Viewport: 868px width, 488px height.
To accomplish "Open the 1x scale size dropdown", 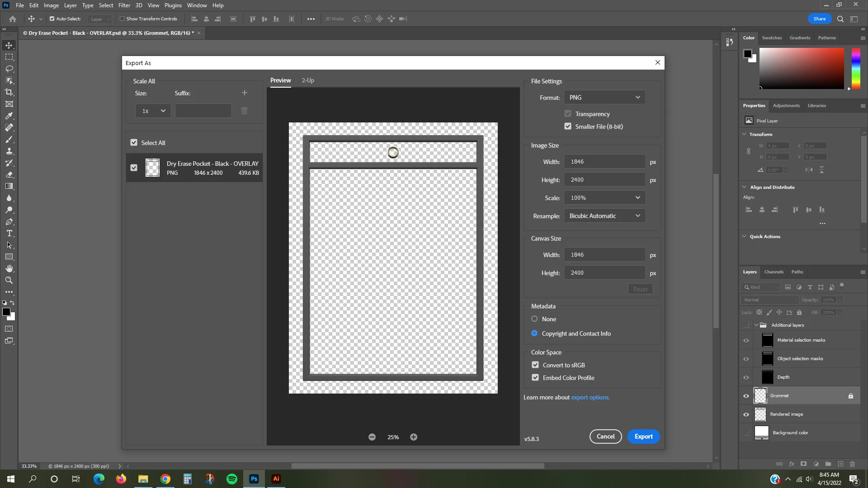I will click(153, 111).
